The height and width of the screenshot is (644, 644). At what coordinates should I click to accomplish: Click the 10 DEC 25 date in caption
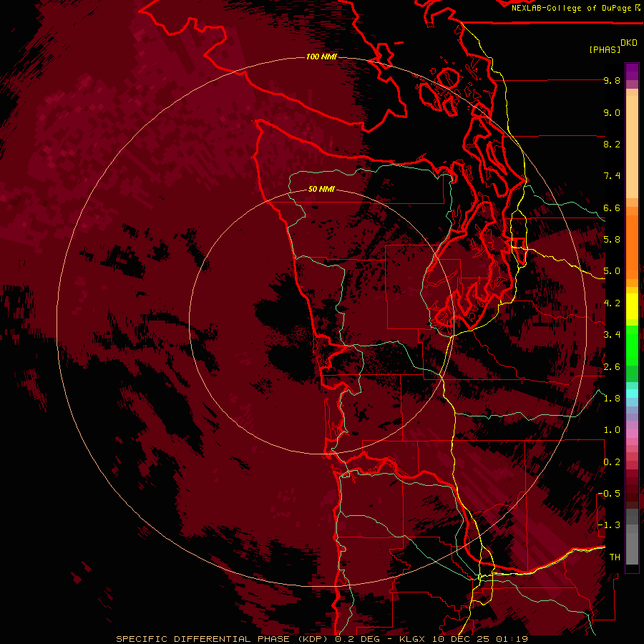pos(461,639)
